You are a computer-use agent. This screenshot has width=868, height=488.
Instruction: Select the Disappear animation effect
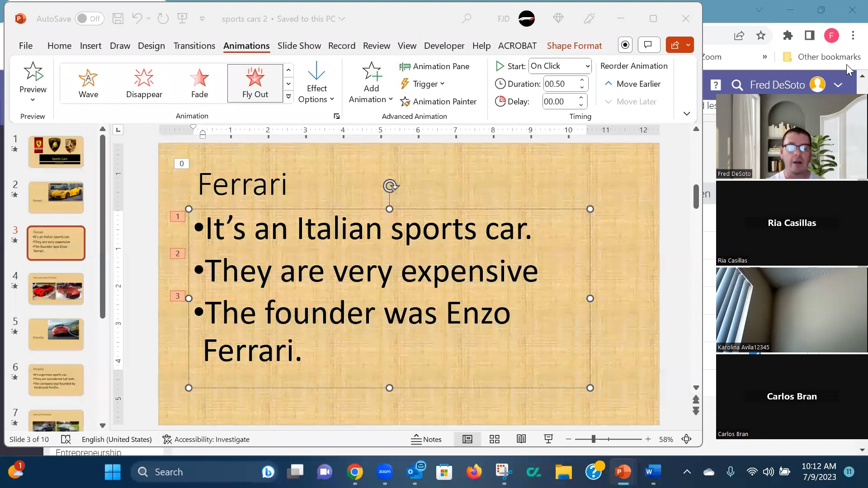(x=144, y=83)
